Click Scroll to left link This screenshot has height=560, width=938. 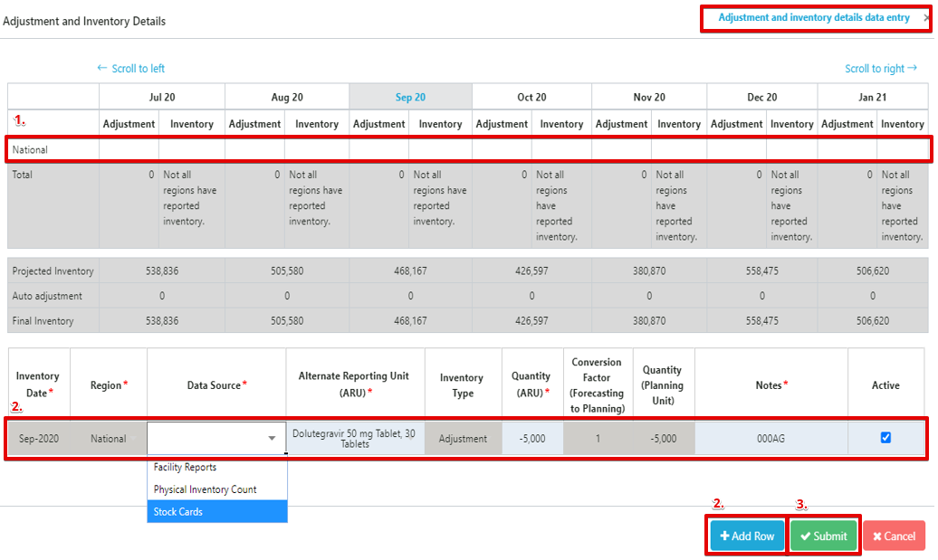(x=131, y=69)
